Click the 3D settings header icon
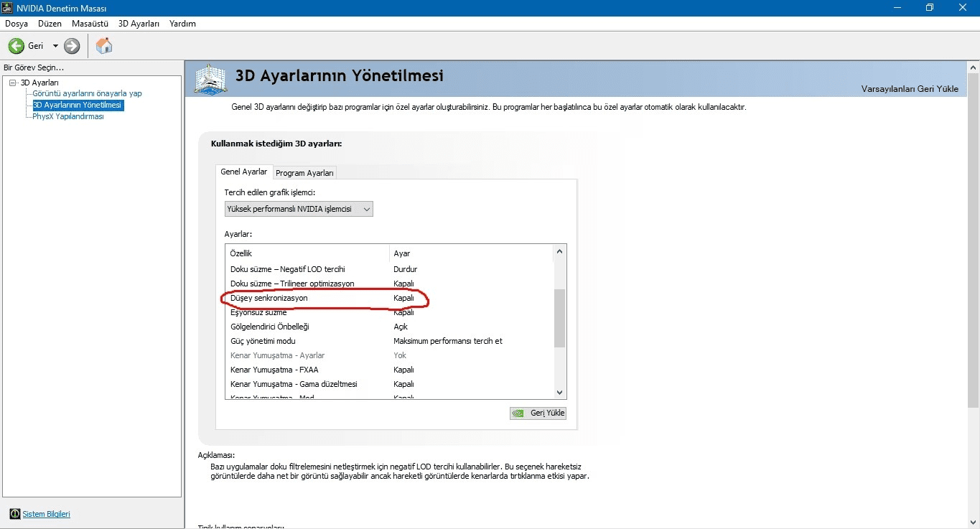Viewport: 980px width, 529px height. tap(211, 78)
